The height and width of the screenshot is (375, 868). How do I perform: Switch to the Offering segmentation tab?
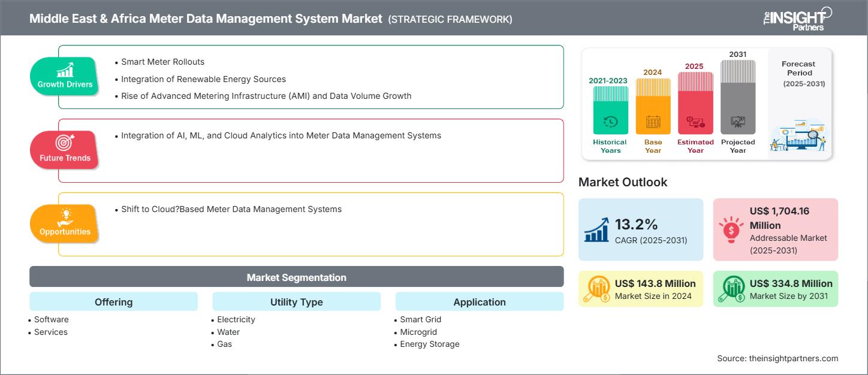[113, 302]
